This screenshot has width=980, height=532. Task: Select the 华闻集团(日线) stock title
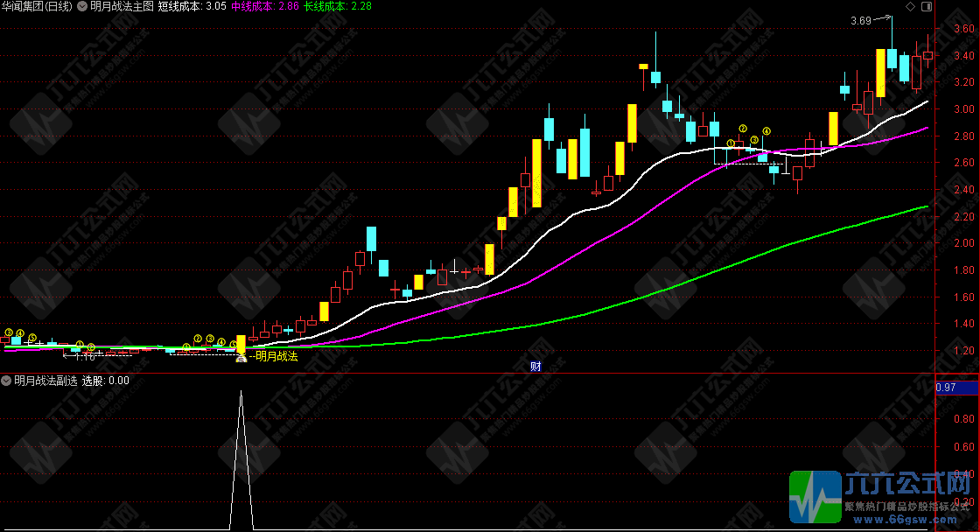pos(38,6)
